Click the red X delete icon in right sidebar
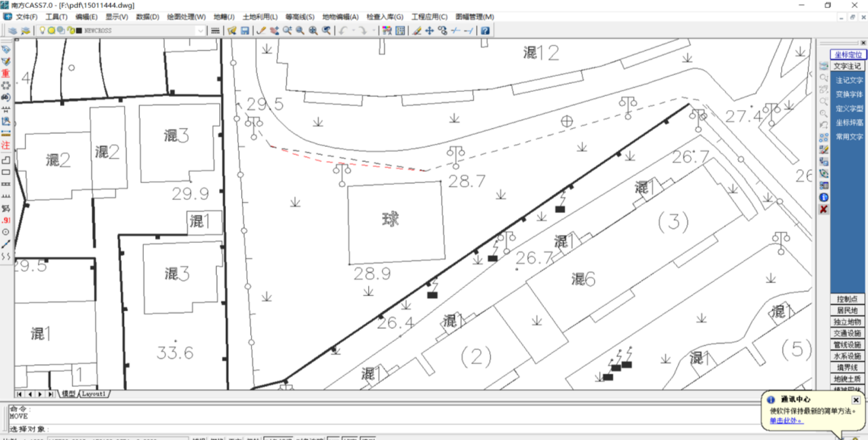 pyautogui.click(x=824, y=210)
